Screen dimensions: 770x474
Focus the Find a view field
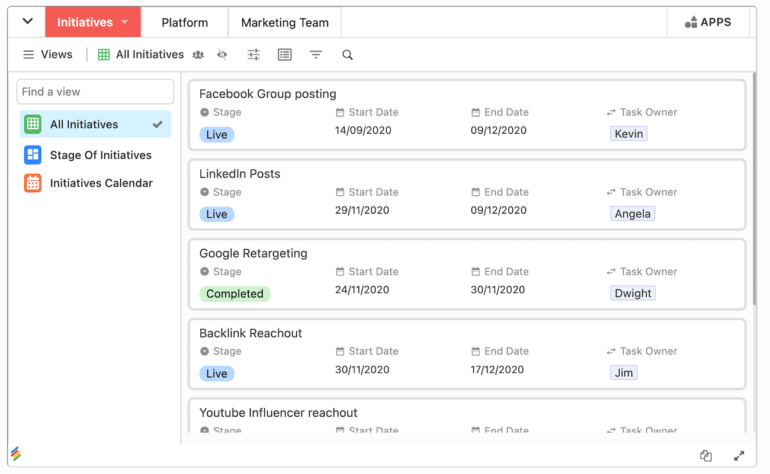point(95,92)
